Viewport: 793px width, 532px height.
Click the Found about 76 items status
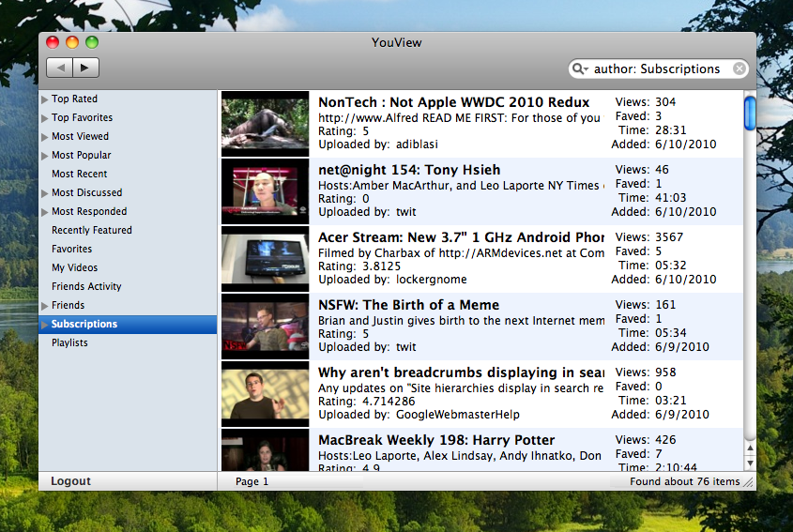[x=685, y=481]
